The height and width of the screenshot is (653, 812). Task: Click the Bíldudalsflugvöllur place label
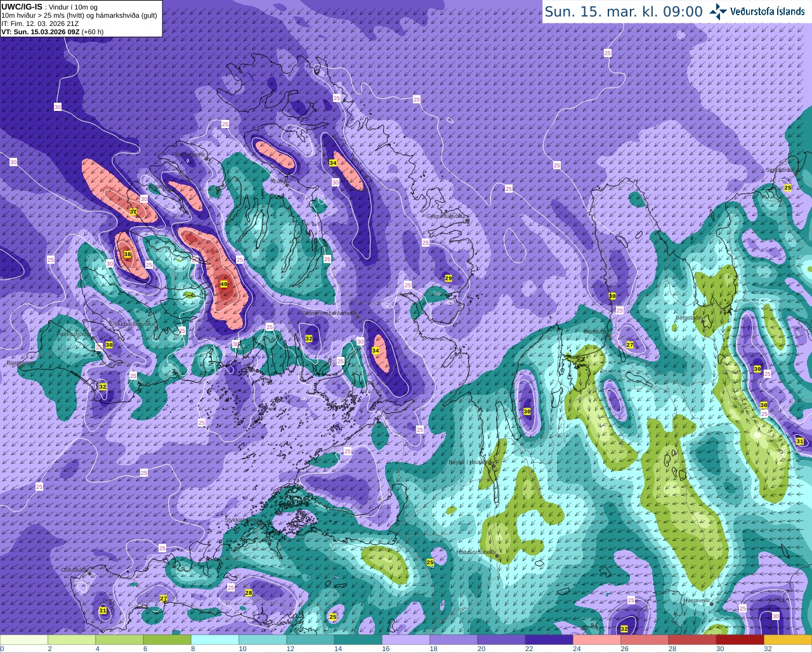132,323
